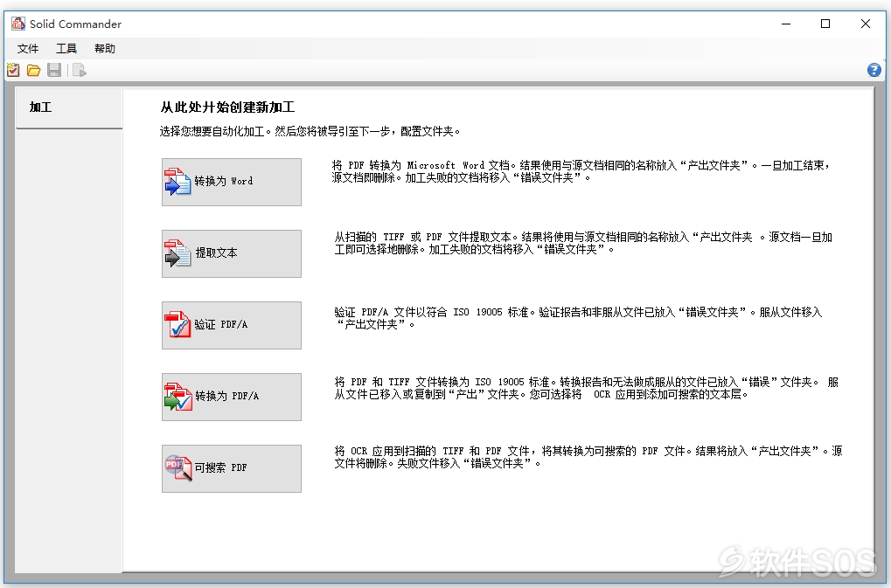Open help with the blue question icon
The height and width of the screenshot is (588, 891).
tap(874, 70)
